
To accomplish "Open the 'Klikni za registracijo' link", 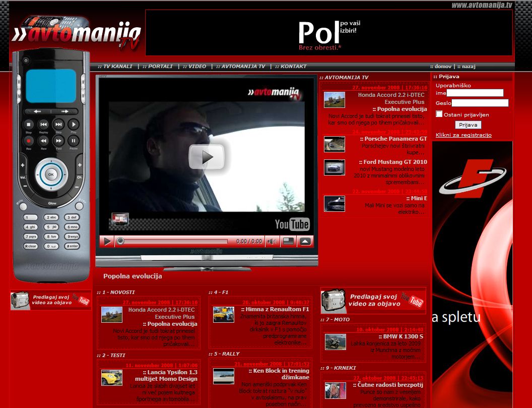I will coord(463,135).
